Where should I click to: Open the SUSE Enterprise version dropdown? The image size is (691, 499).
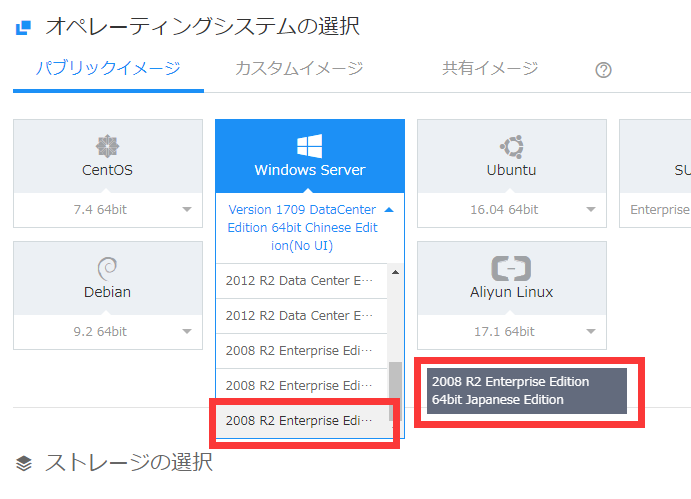[x=655, y=209]
